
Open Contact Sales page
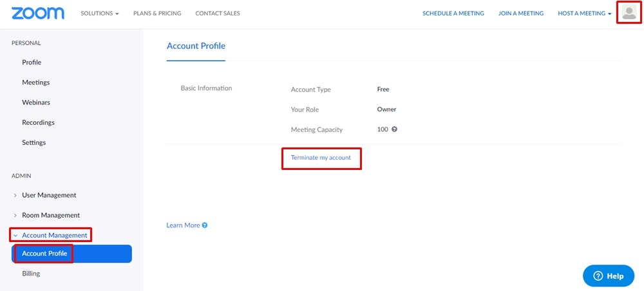pos(218,13)
